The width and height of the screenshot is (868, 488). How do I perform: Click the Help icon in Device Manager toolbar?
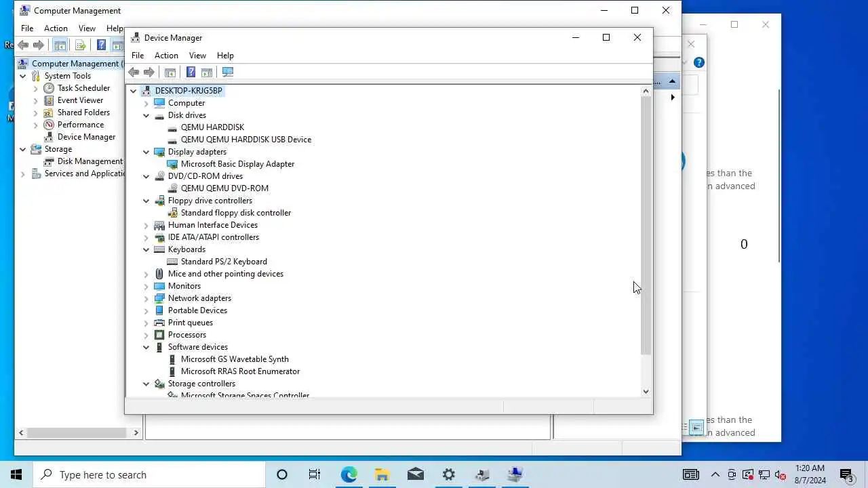[x=191, y=72]
